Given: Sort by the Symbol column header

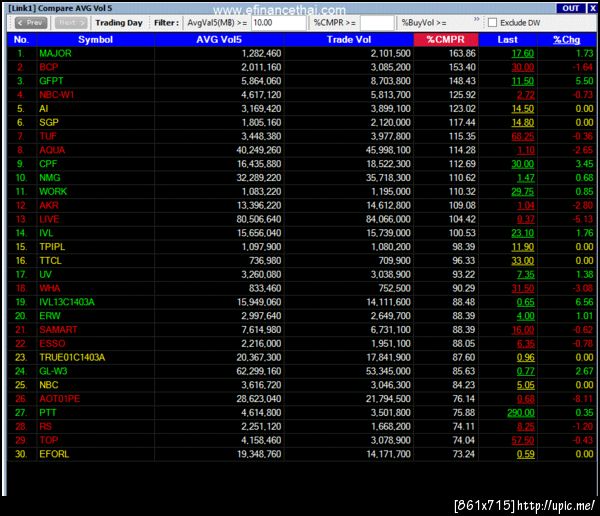Looking at the screenshot, I should tap(95, 40).
